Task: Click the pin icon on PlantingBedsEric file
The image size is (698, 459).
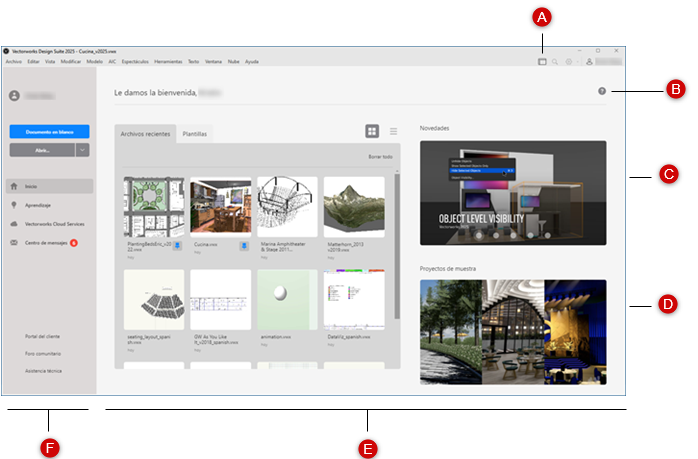Action: (177, 244)
